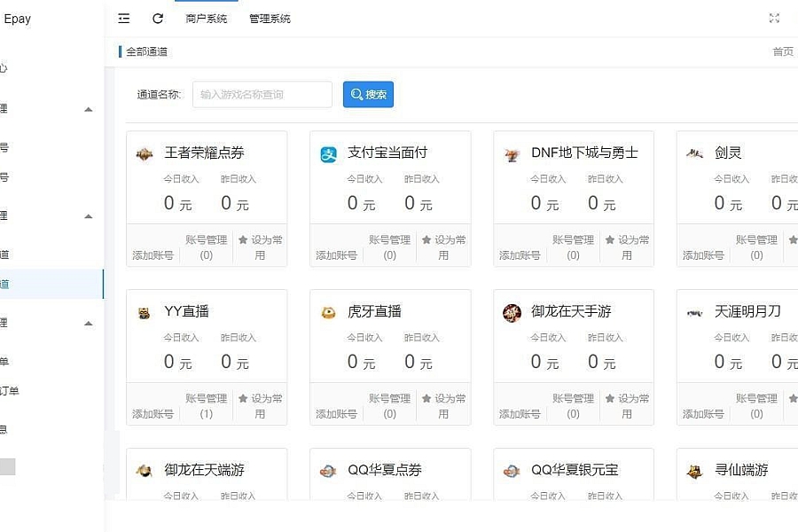Add account on DNF地下城与勇士 card
Screen dimensions: 798x532
(x=520, y=255)
